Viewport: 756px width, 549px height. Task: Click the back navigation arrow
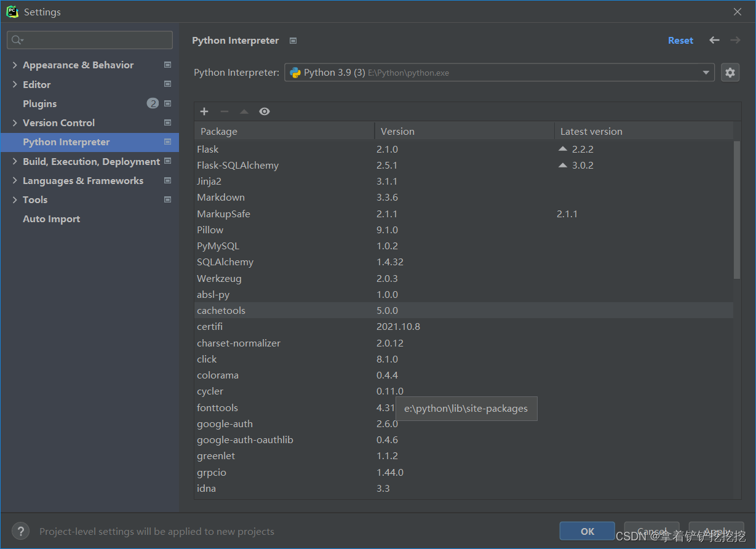tap(714, 40)
